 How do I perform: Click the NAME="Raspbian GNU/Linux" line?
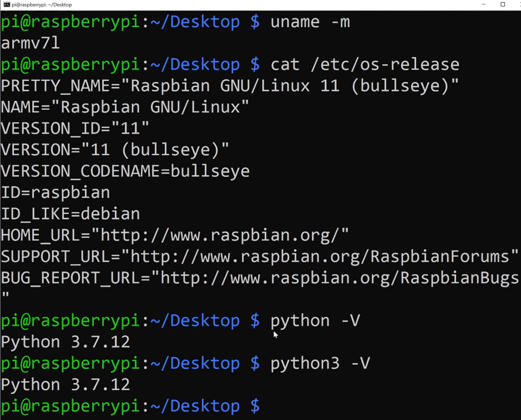pos(125,107)
